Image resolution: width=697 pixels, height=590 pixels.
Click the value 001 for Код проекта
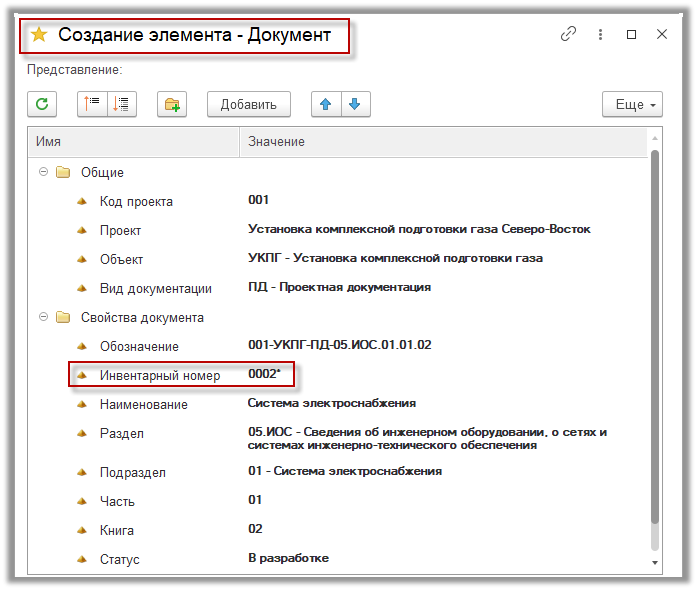pyautogui.click(x=258, y=200)
